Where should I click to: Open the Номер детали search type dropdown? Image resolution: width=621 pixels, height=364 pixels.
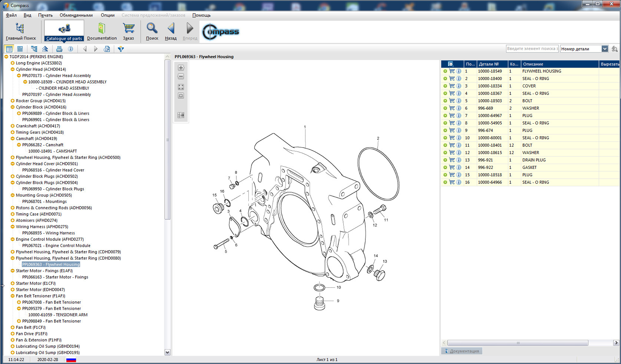click(604, 49)
